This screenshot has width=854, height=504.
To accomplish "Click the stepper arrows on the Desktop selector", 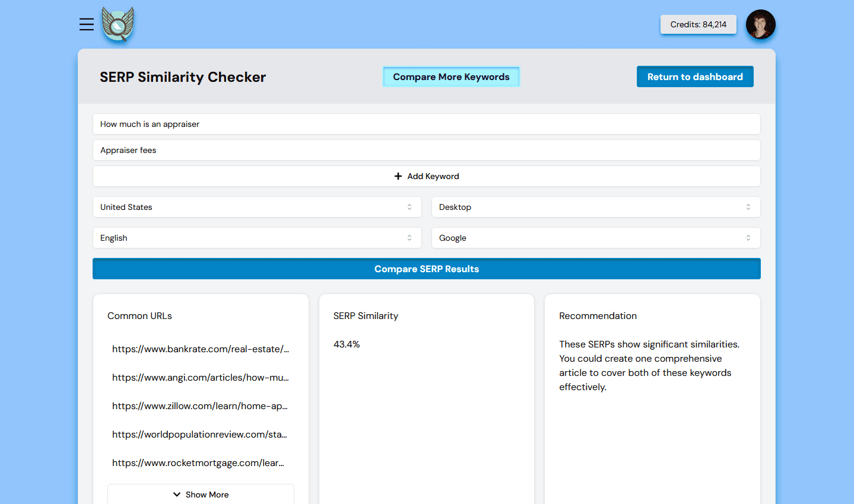I will (748, 207).
